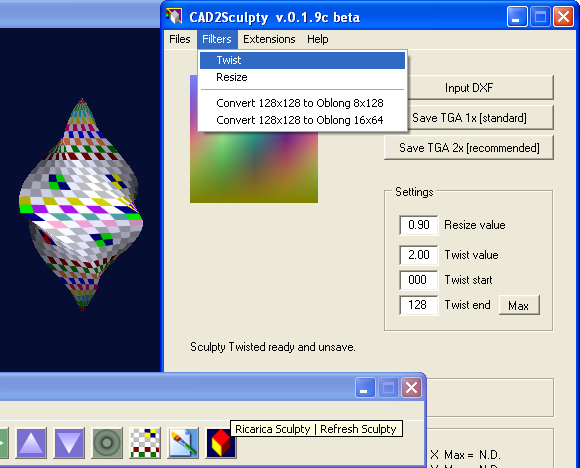The width and height of the screenshot is (580, 468).
Task: Click the up triangle toolbar icon
Action: coord(31,442)
